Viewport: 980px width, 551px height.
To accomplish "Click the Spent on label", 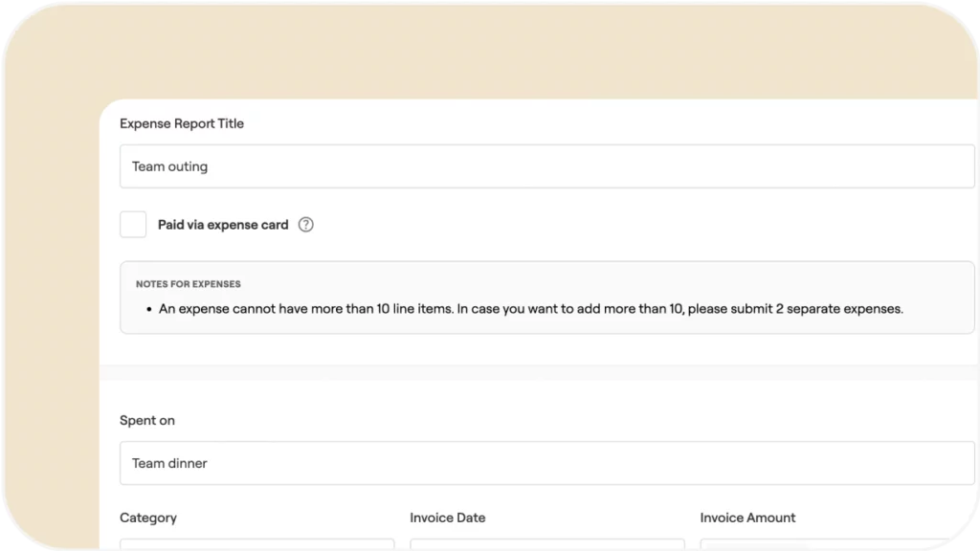I will click(147, 421).
